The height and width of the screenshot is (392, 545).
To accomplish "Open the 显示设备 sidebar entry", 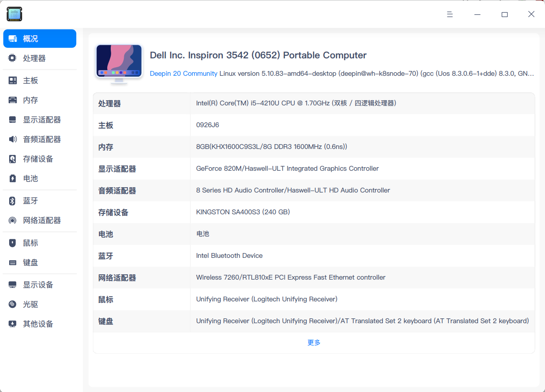I will (x=40, y=285).
